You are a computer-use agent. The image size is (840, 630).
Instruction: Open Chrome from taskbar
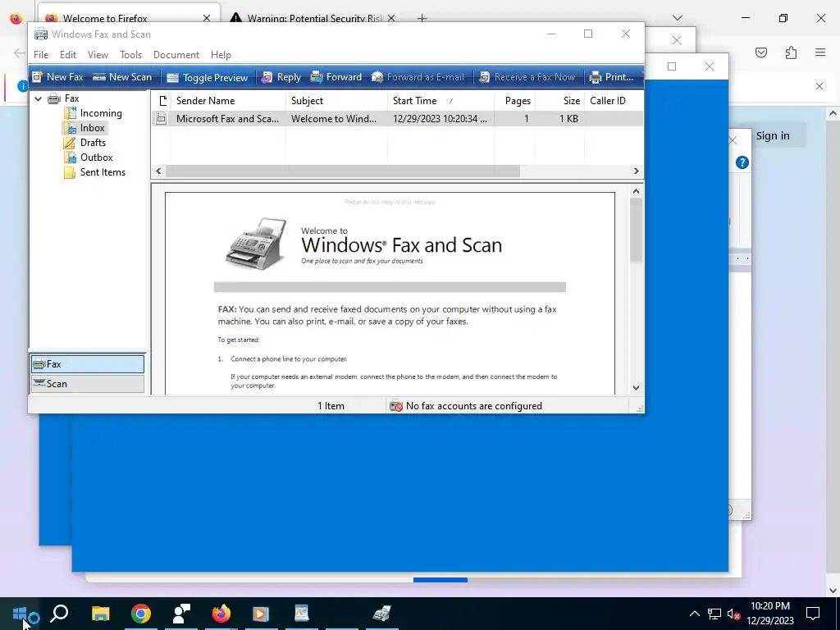(x=141, y=614)
